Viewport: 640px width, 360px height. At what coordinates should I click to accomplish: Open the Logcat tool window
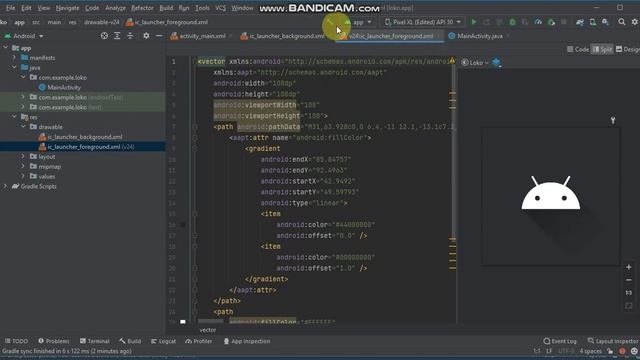(163, 341)
